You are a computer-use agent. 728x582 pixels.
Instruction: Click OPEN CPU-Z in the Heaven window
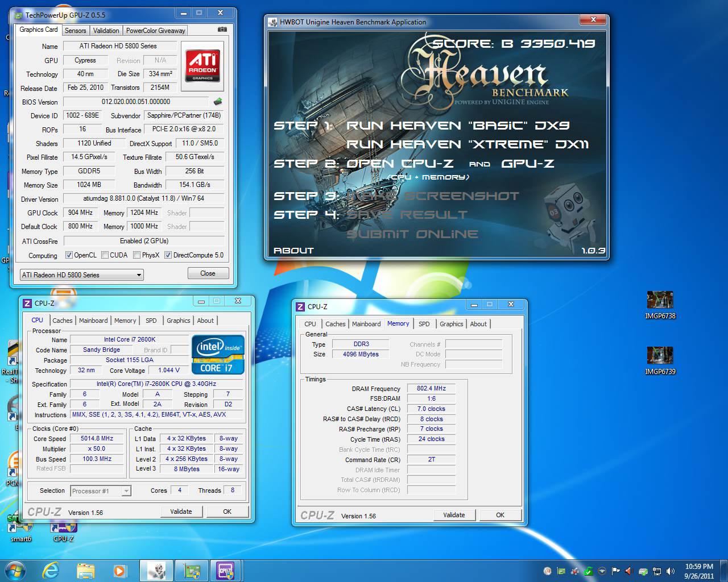[x=400, y=164]
